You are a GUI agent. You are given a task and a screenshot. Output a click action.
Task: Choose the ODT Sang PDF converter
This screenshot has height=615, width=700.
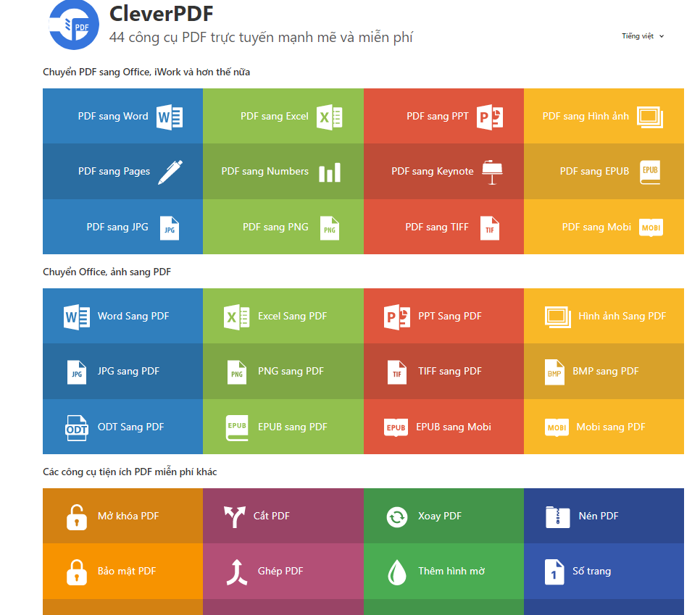click(122, 427)
